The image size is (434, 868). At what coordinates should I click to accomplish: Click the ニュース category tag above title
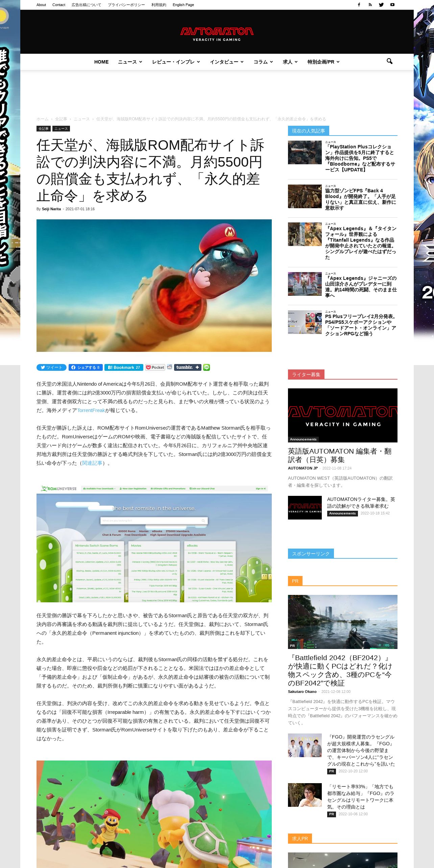coord(61,129)
